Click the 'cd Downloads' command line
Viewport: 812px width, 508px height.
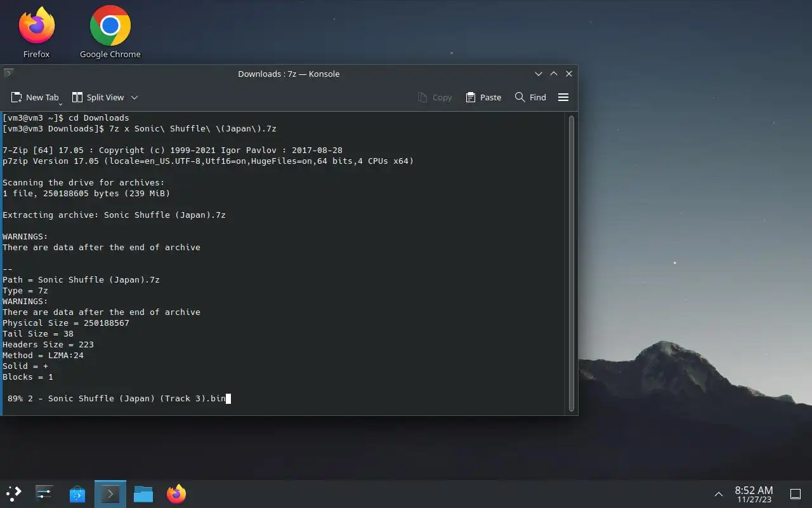(x=66, y=118)
